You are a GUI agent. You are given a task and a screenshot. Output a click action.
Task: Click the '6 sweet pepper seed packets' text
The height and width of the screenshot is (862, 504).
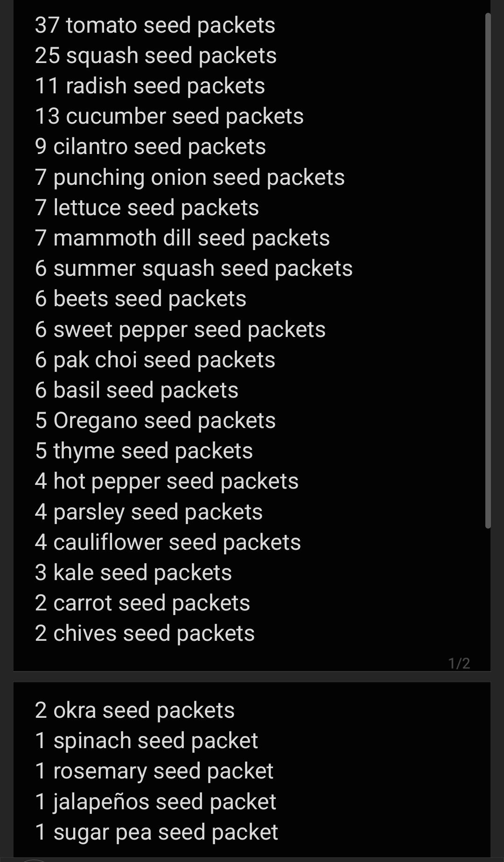pyautogui.click(x=180, y=329)
